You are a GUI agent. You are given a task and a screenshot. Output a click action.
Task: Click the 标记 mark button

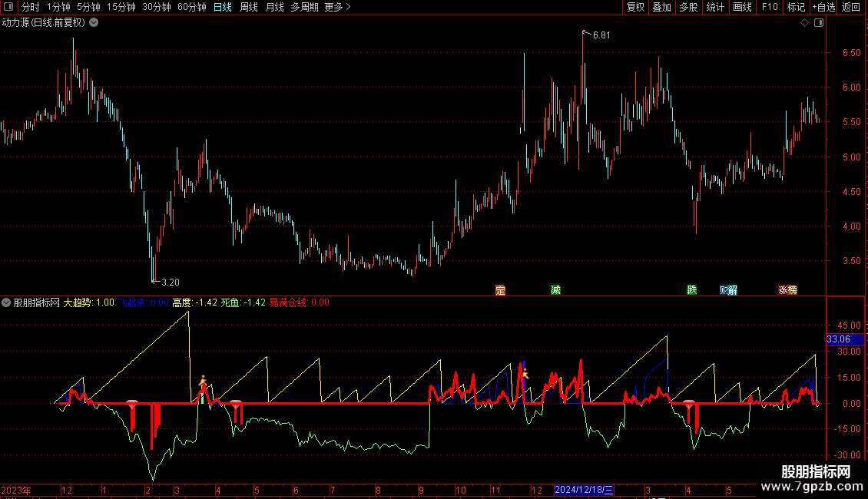pyautogui.click(x=796, y=7)
